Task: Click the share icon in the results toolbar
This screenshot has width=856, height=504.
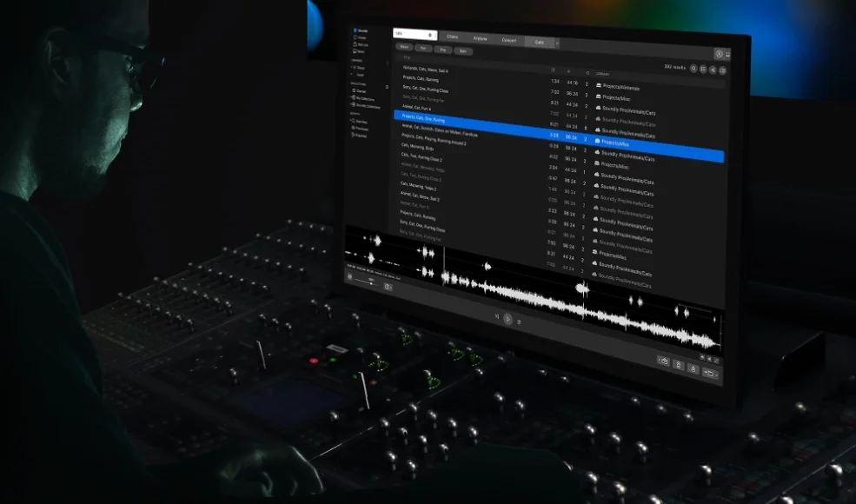Action: pos(713,70)
